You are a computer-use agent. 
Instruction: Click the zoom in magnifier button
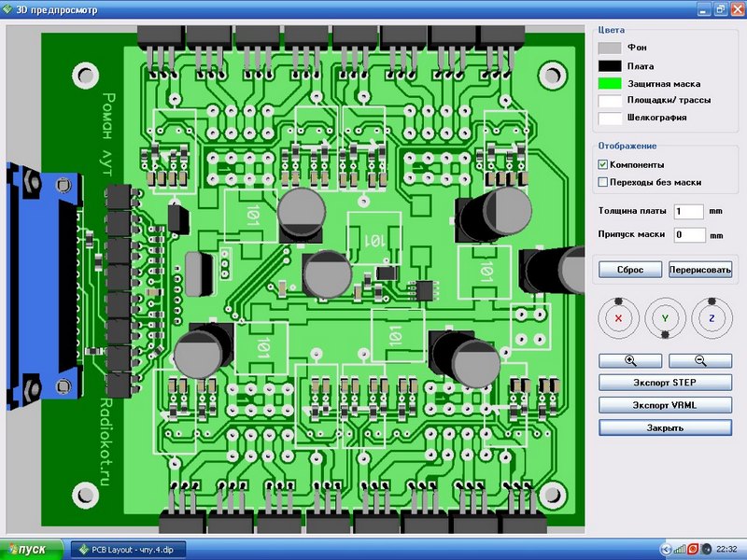(x=630, y=361)
